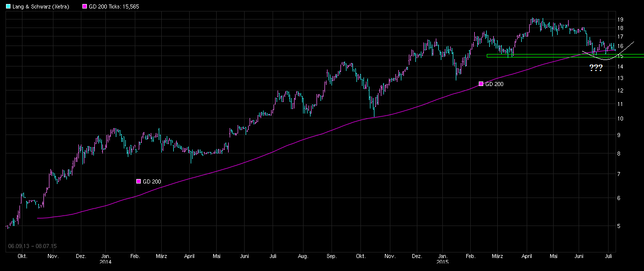Click the Aug. time axis label
Image resolution: width=644 pixels, height=271 pixels.
point(303,256)
